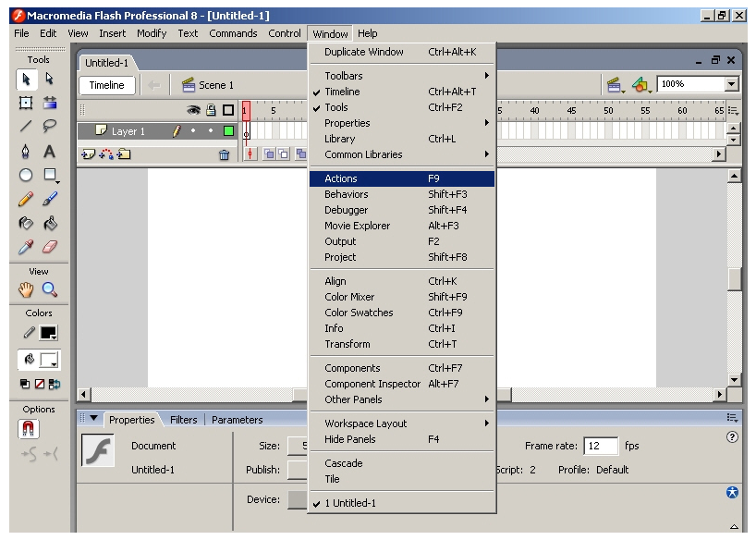Image resolution: width=756 pixels, height=540 pixels.
Task: Click the Edit Symbols icon
Action: coord(641,86)
